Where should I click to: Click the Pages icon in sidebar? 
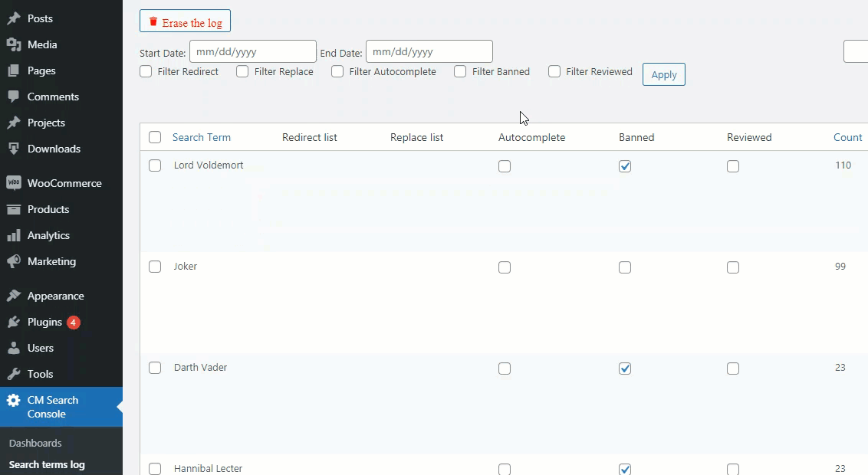[x=14, y=70]
